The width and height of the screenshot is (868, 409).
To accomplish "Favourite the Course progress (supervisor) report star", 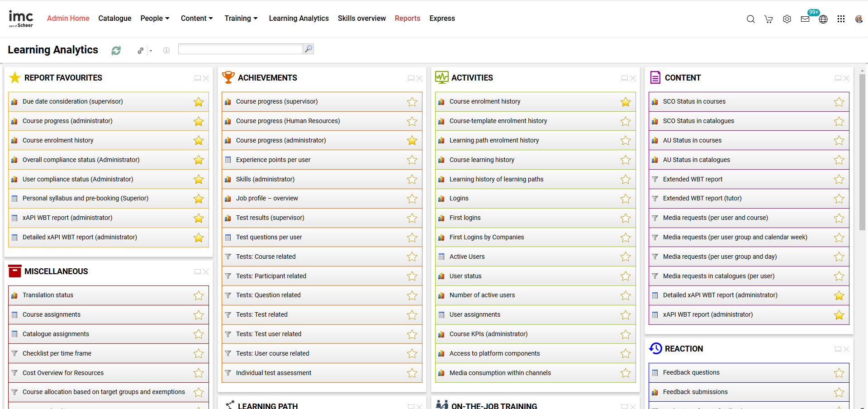I will coord(412,102).
